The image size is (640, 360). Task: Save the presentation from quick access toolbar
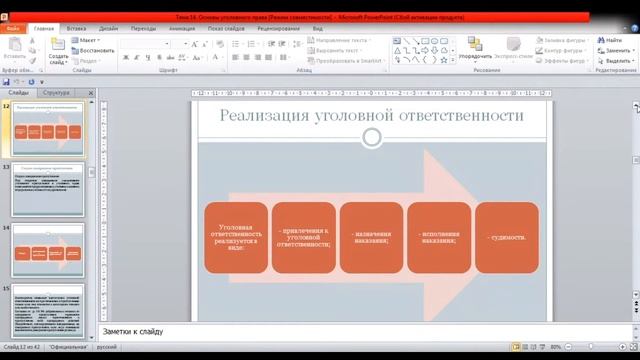(6, 82)
